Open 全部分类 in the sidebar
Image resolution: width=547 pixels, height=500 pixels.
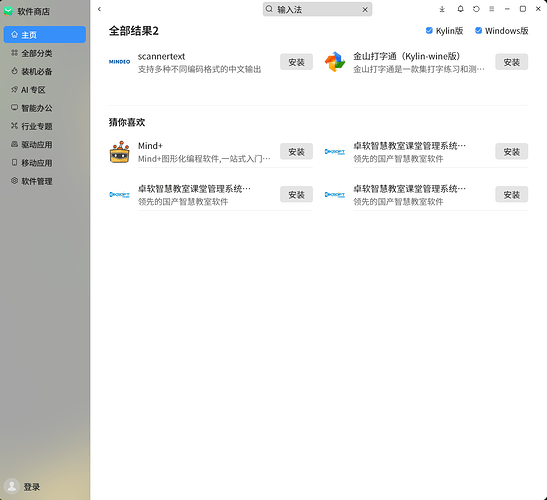45,53
